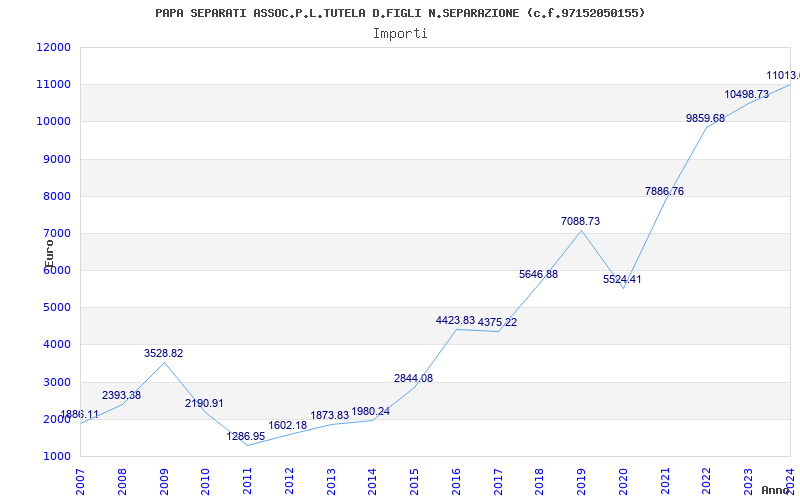Select data label 4375.22
Screen dimensions: 800x500
(497, 322)
